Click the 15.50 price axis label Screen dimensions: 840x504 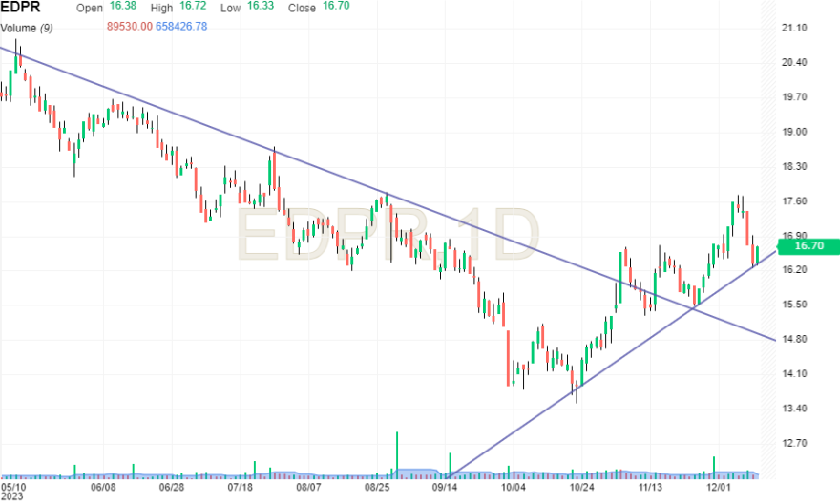click(794, 304)
